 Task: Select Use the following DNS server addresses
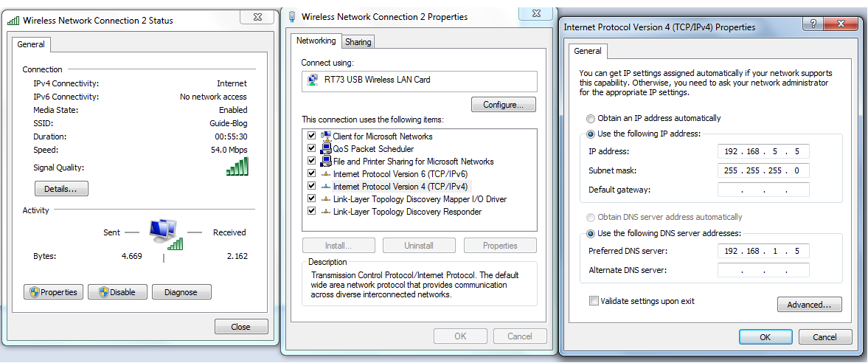591,234
